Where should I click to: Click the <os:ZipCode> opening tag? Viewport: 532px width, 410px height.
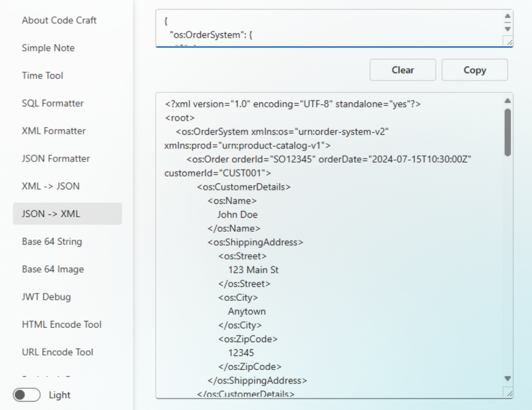point(248,339)
